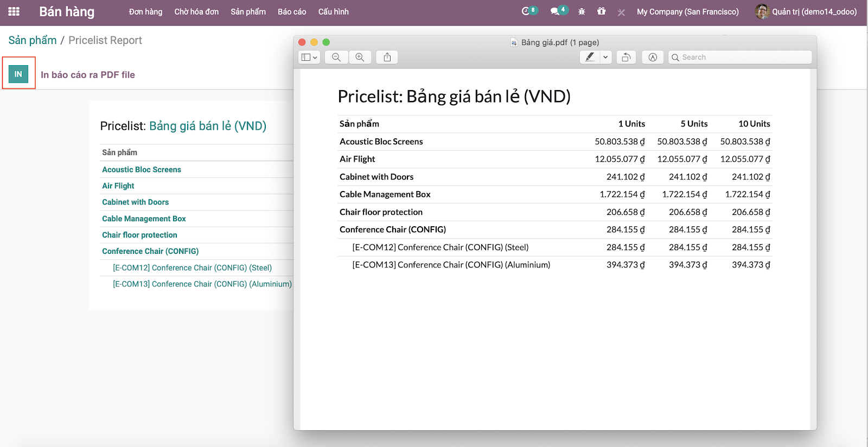Open the Acoustic Bloc Screens product link
This screenshot has width=868, height=447.
tap(142, 170)
